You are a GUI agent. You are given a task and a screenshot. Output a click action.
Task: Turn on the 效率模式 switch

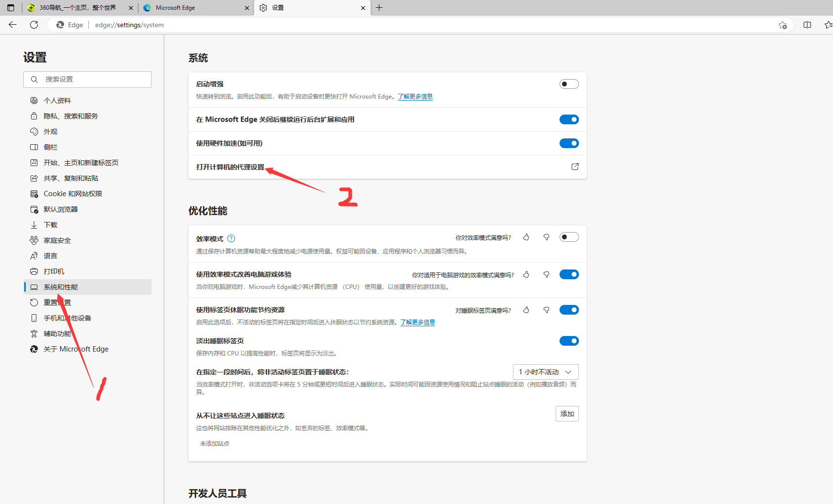(x=569, y=237)
